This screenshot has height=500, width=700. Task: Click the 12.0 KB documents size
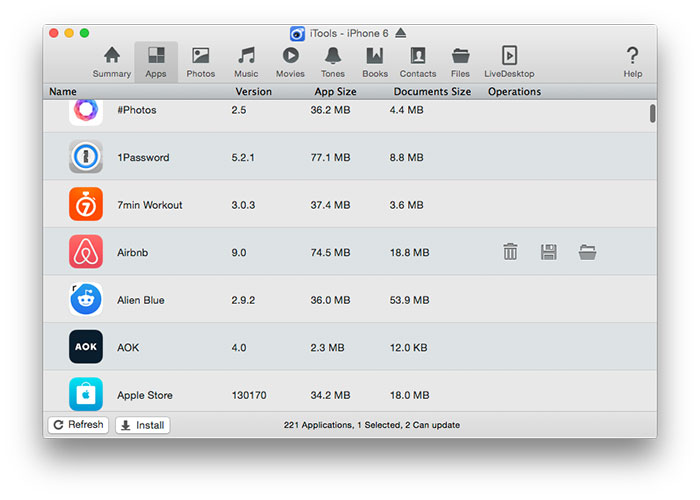pyautogui.click(x=408, y=348)
